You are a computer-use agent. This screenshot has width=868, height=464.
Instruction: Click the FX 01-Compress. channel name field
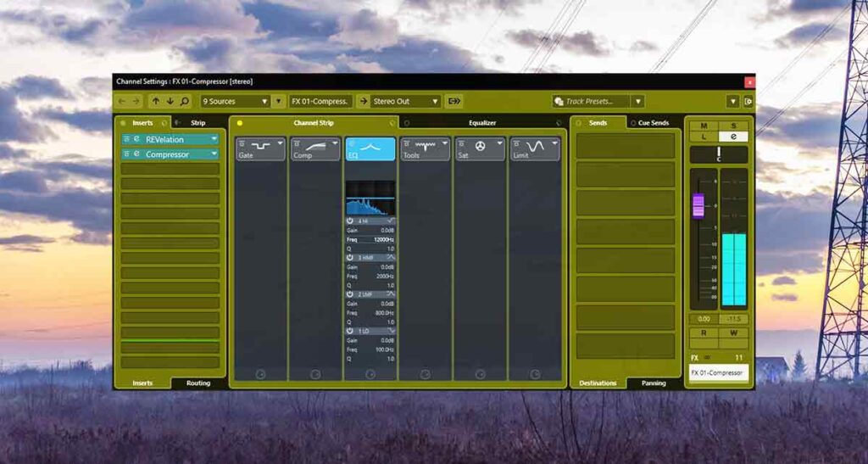tap(320, 101)
